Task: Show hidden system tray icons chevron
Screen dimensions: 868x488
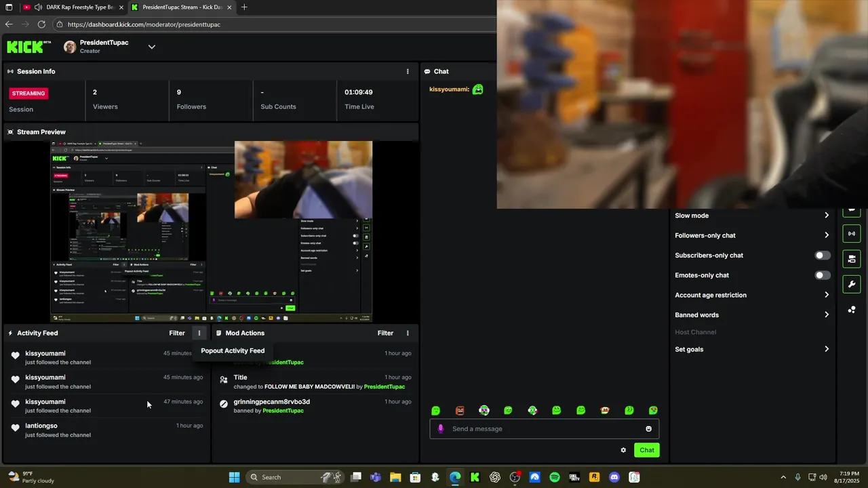Action: click(x=783, y=477)
